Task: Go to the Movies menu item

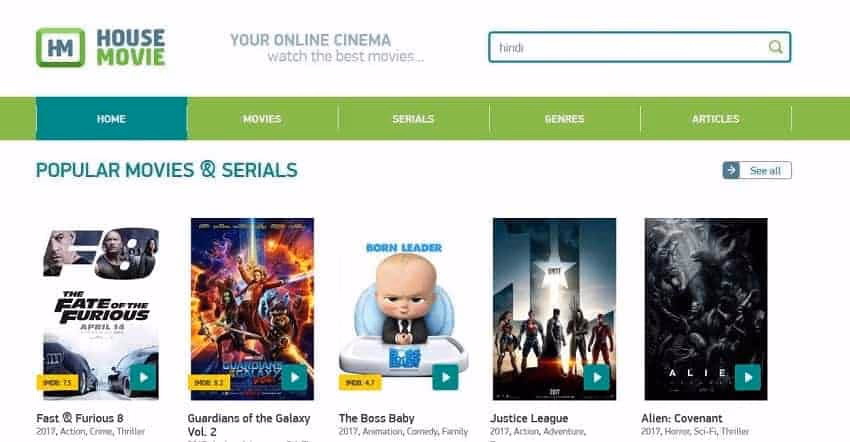Action: [262, 119]
